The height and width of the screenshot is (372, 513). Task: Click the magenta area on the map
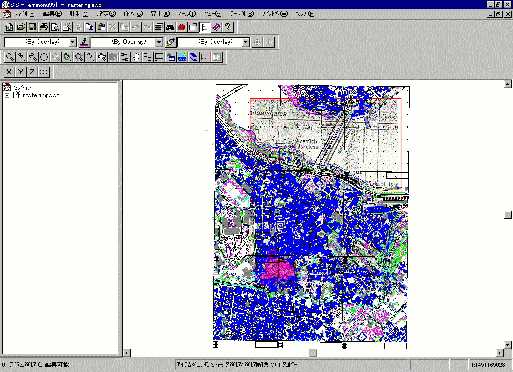[x=277, y=270]
